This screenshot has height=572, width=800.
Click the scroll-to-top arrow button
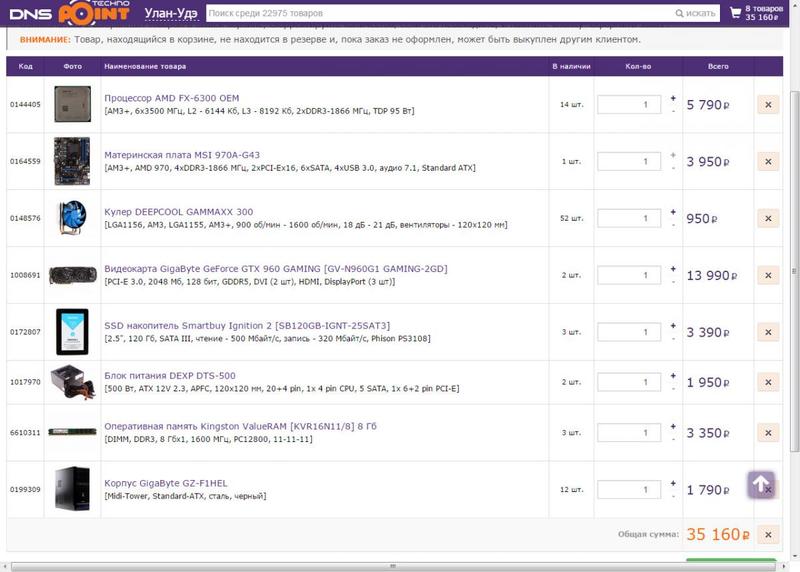pyautogui.click(x=760, y=485)
